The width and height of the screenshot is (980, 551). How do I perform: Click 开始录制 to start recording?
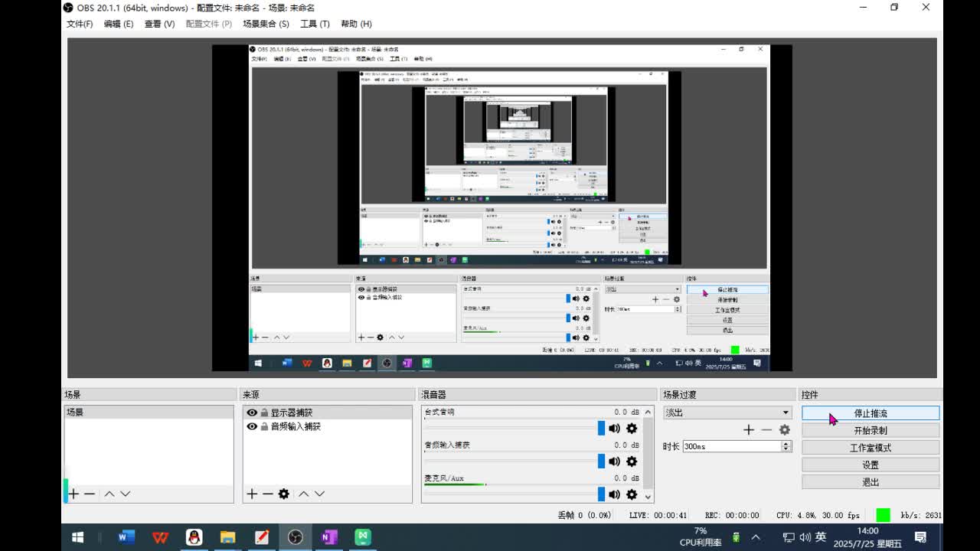point(871,431)
